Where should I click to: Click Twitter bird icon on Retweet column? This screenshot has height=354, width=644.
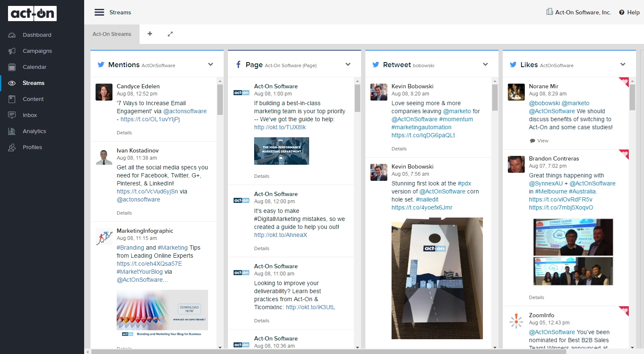(x=375, y=65)
